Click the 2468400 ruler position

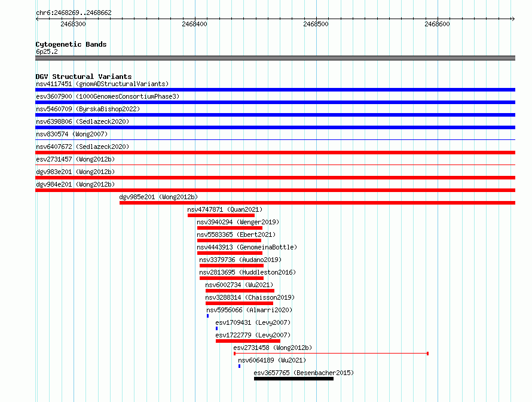click(x=194, y=24)
